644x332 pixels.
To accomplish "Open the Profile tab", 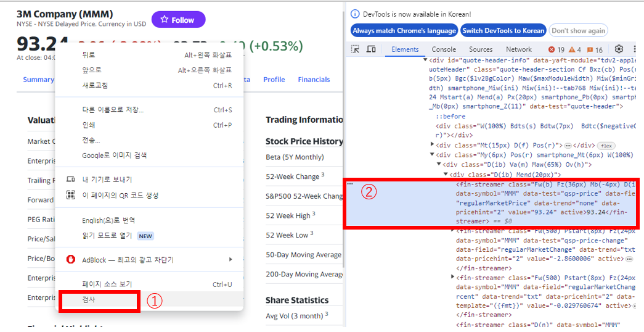I will pyautogui.click(x=274, y=80).
